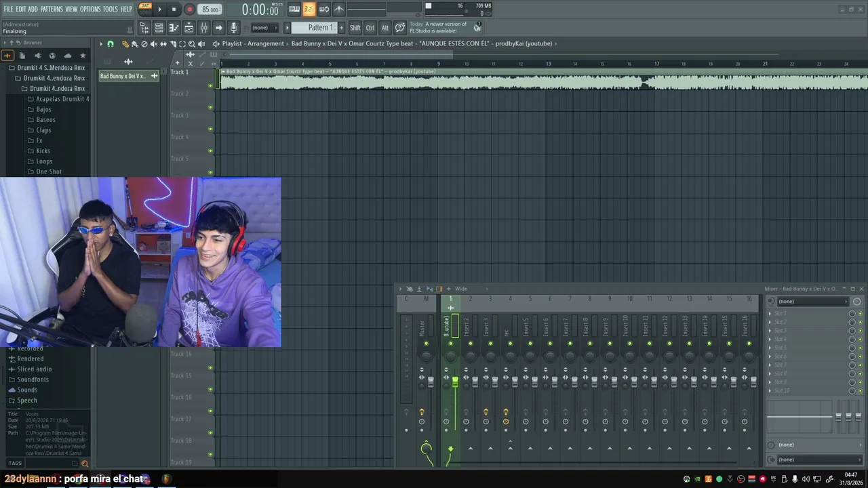The height and width of the screenshot is (488, 868).
Task: Select the delete tool in playlist toolbar
Action: (x=144, y=44)
